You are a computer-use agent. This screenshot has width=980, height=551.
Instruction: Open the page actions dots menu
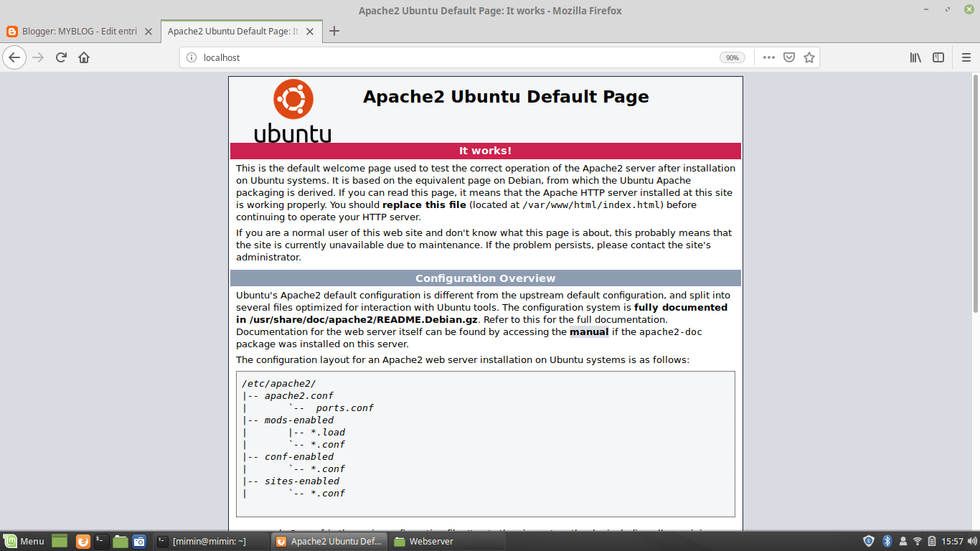(768, 57)
